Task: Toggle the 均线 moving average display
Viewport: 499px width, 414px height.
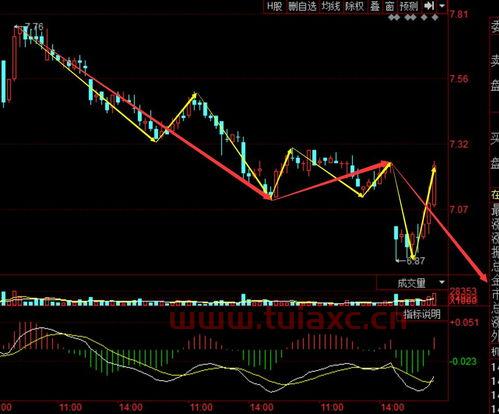Action: pyautogui.click(x=330, y=6)
